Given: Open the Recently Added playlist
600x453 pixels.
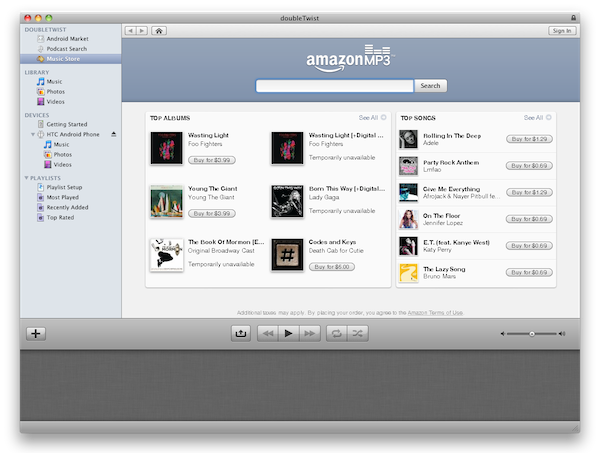Looking at the screenshot, I should coord(63,207).
